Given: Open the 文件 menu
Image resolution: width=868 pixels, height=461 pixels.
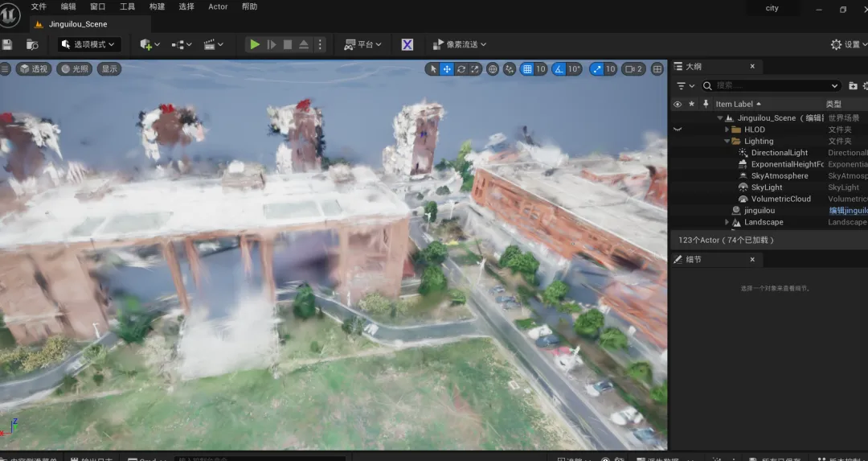Looking at the screenshot, I should point(39,6).
